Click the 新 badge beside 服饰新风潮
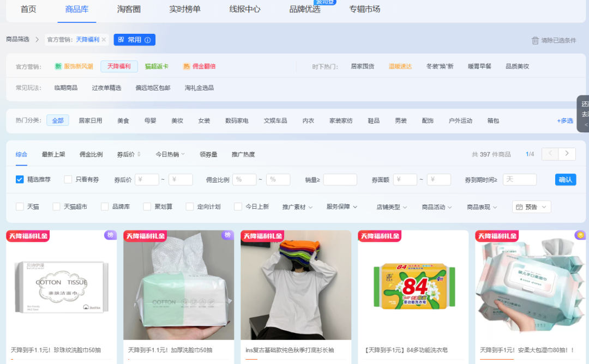 (x=58, y=66)
